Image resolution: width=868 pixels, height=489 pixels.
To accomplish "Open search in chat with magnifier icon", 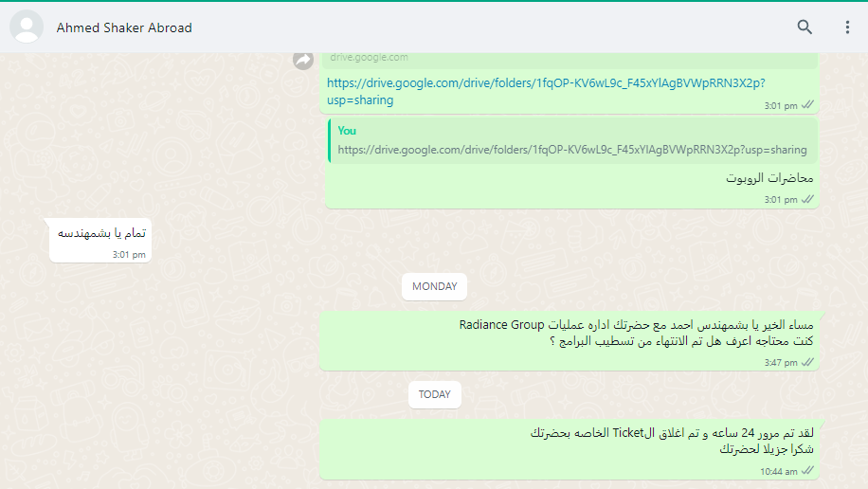I will (805, 27).
